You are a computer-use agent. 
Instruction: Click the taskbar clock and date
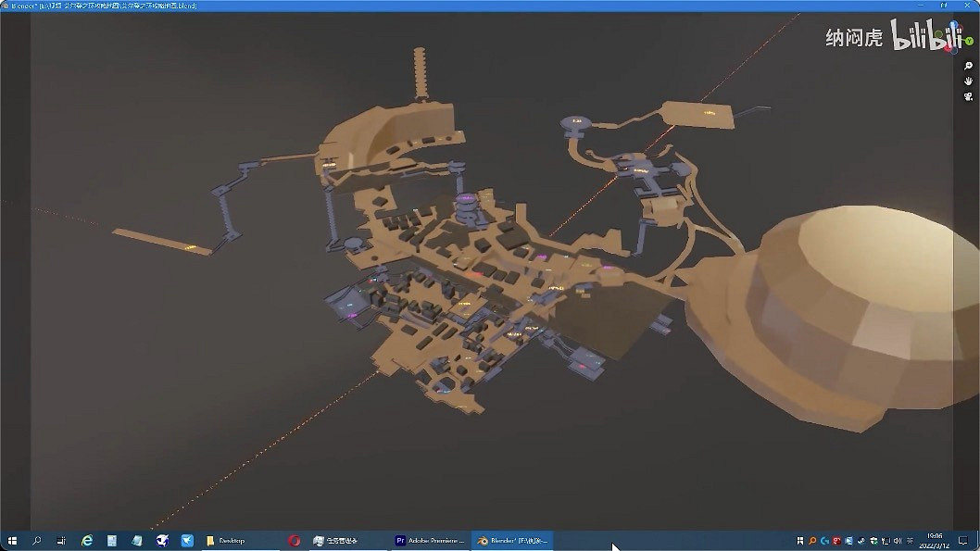click(936, 540)
